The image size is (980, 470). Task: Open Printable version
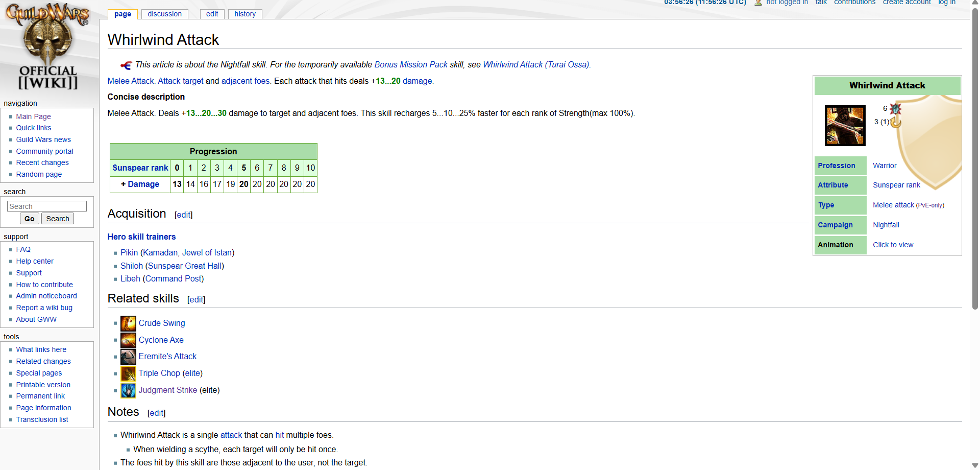[x=43, y=385]
